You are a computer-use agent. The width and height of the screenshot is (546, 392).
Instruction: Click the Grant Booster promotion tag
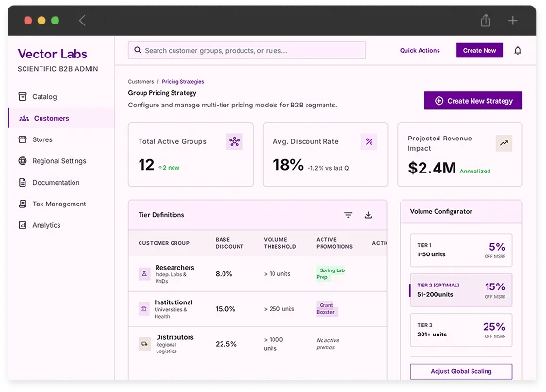pyautogui.click(x=326, y=308)
